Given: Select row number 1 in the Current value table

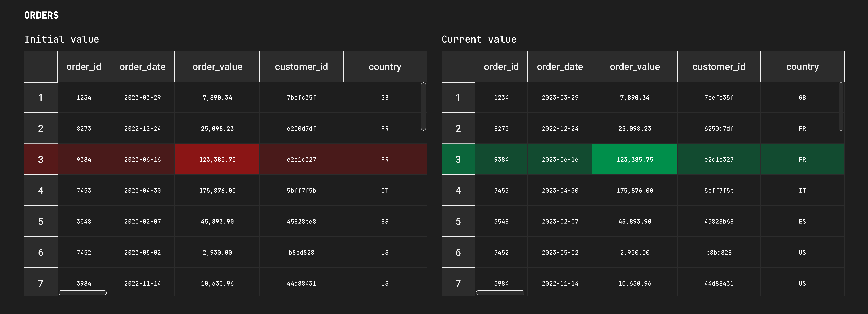Looking at the screenshot, I should pyautogui.click(x=458, y=98).
